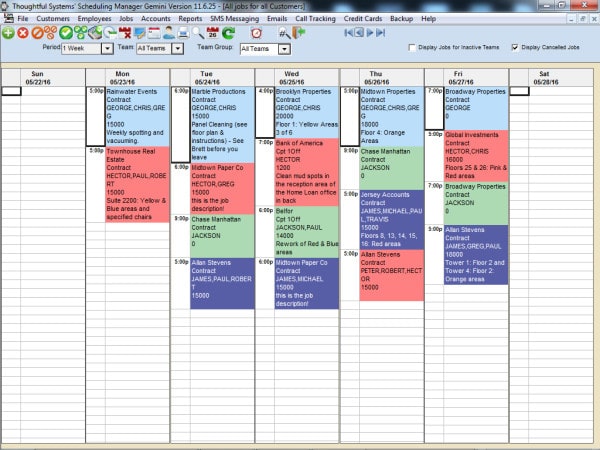Click the green checkmark complete job icon

[66, 33]
